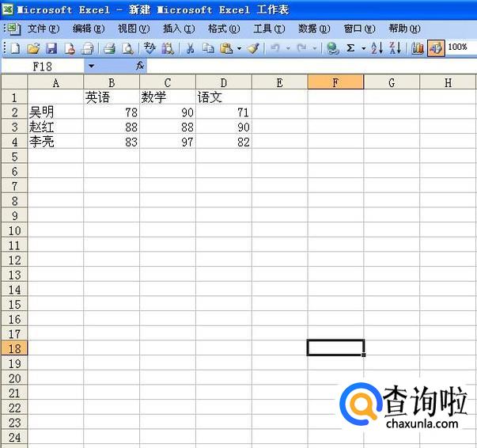The image size is (477, 448).
Task: Cut selection with the scissors icon
Action: pyautogui.click(x=190, y=48)
